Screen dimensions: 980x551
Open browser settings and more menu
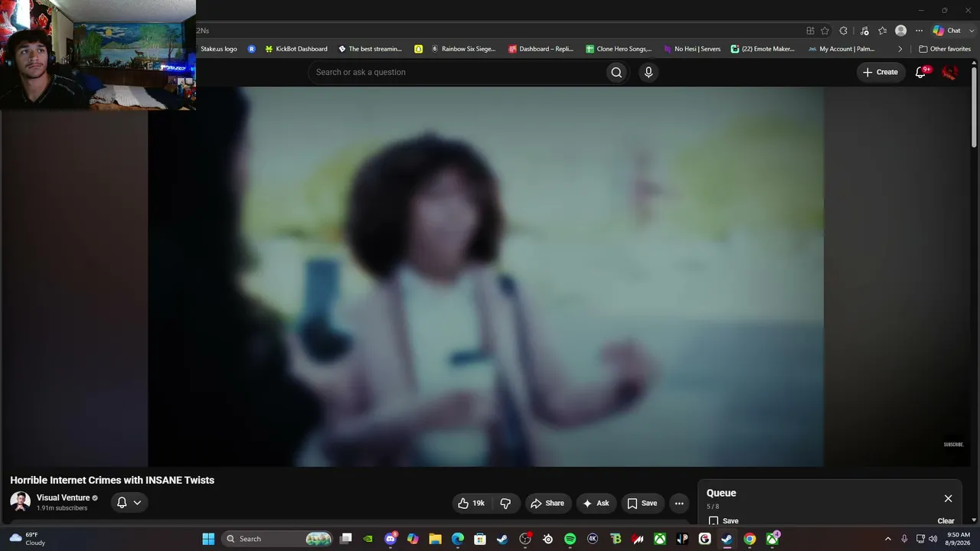(919, 31)
